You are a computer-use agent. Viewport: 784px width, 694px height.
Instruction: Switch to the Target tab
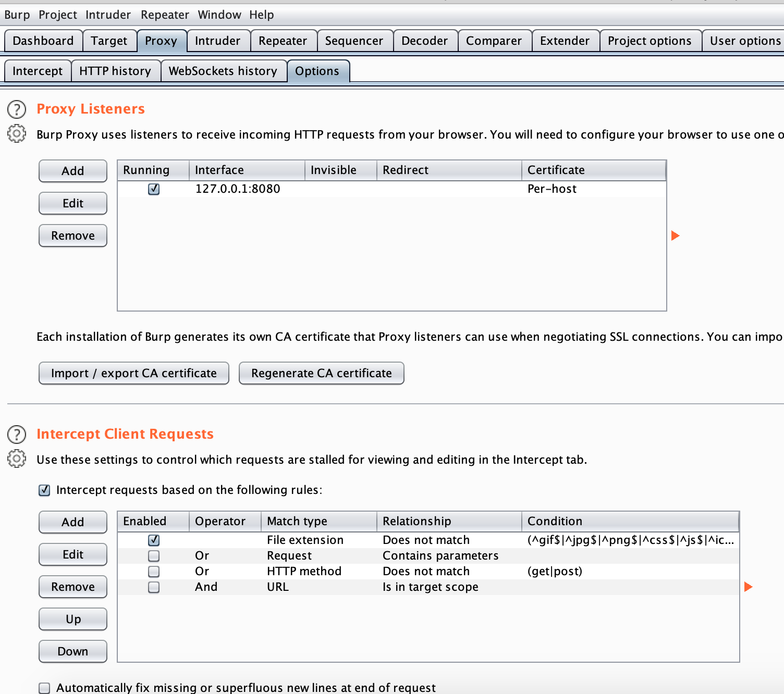pos(109,41)
